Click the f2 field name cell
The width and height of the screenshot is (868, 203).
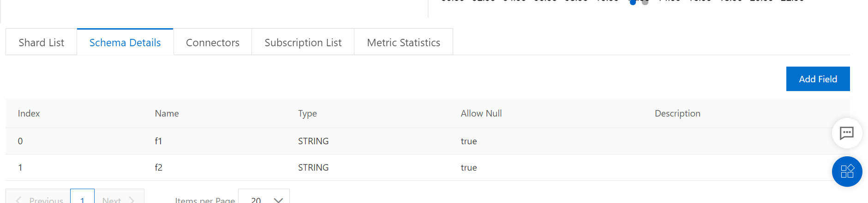pos(159,167)
